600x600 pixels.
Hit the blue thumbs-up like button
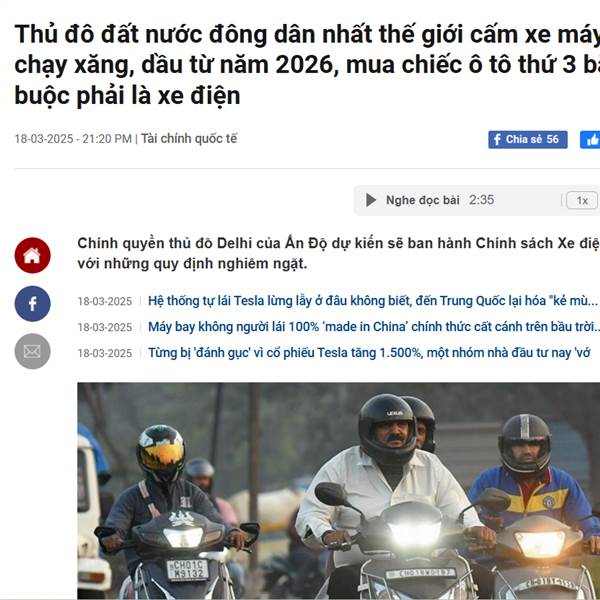coord(590,139)
